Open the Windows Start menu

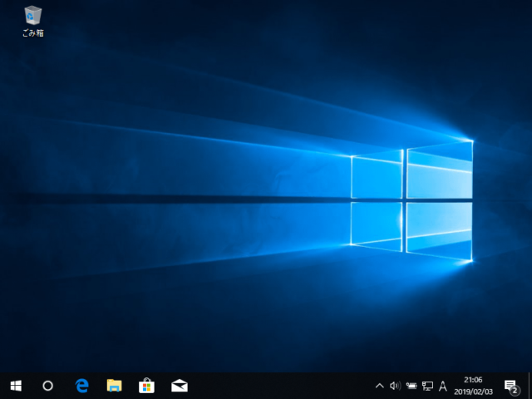point(16,386)
